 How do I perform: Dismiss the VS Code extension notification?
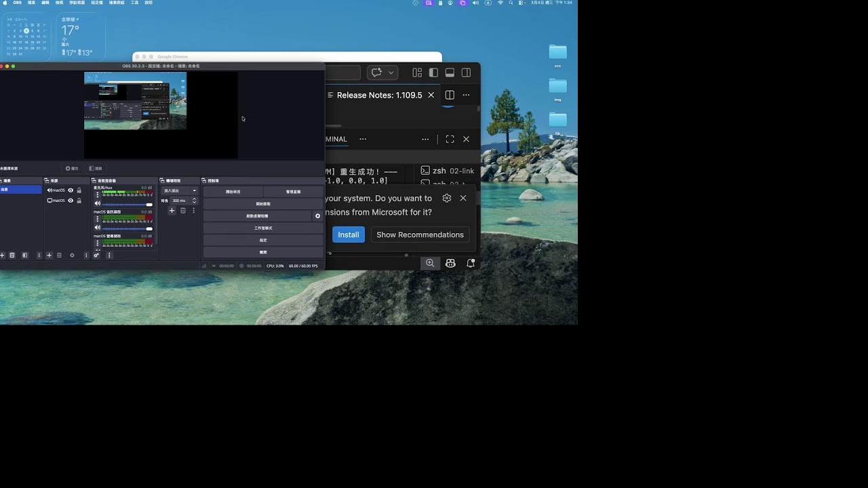click(x=463, y=198)
